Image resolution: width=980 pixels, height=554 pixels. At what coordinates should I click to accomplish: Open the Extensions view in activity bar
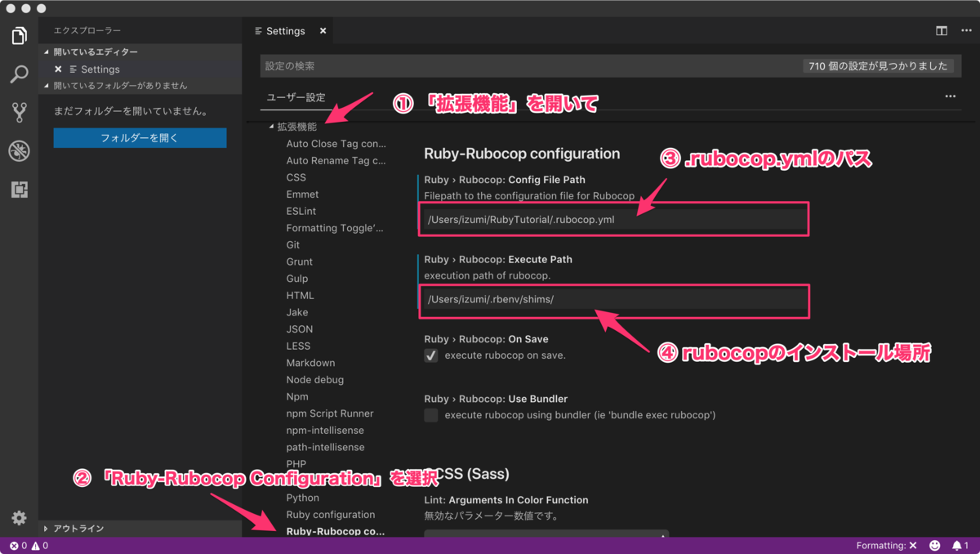tap(19, 190)
